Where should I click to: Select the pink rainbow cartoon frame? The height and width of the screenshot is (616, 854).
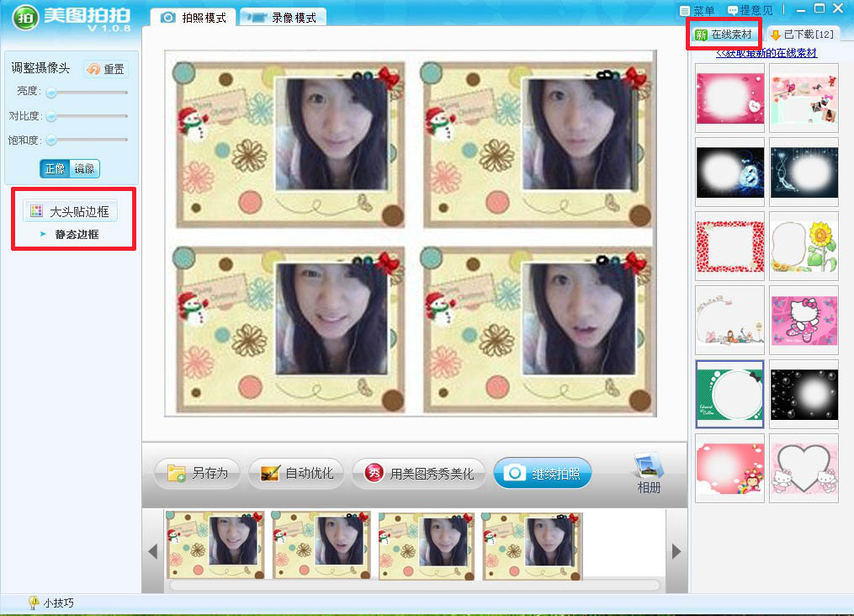pyautogui.click(x=729, y=469)
